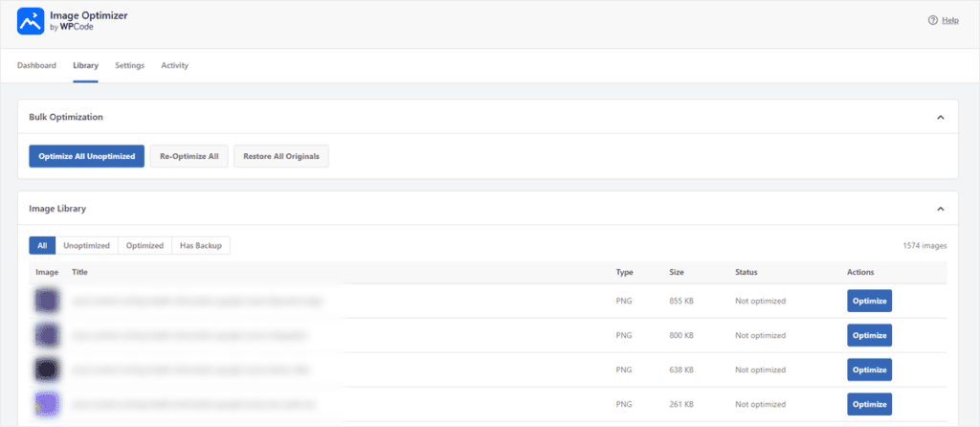Go to the Activity tab
The image size is (980, 427).
click(x=174, y=65)
